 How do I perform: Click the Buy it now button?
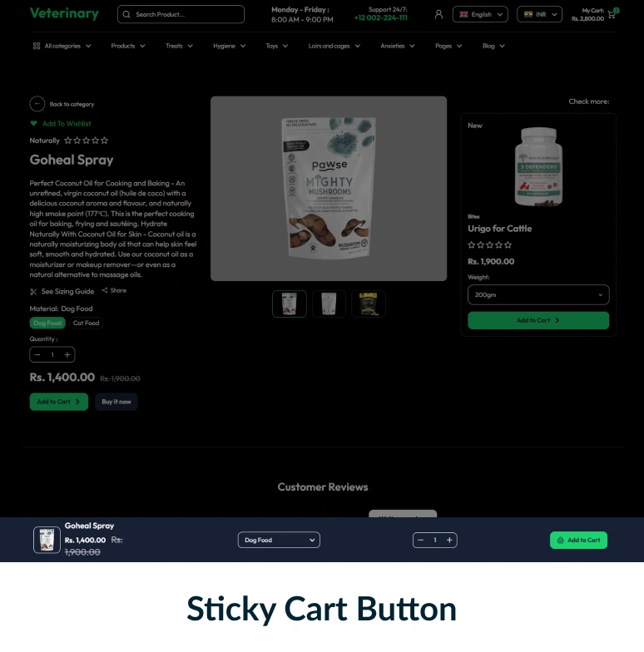tap(116, 402)
